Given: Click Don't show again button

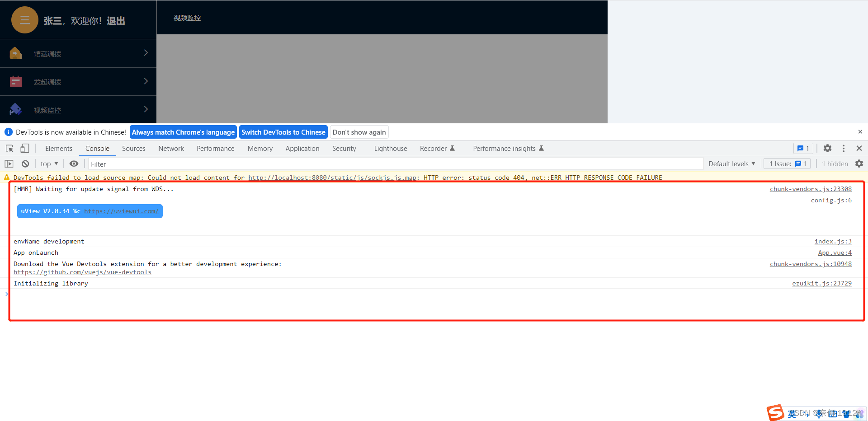Looking at the screenshot, I should click(x=359, y=132).
